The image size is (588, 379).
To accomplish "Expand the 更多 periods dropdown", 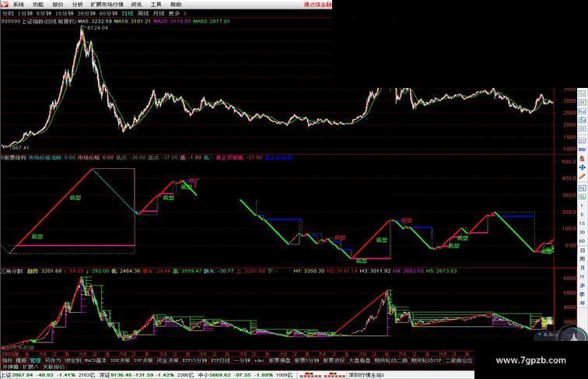I will pos(177,13).
